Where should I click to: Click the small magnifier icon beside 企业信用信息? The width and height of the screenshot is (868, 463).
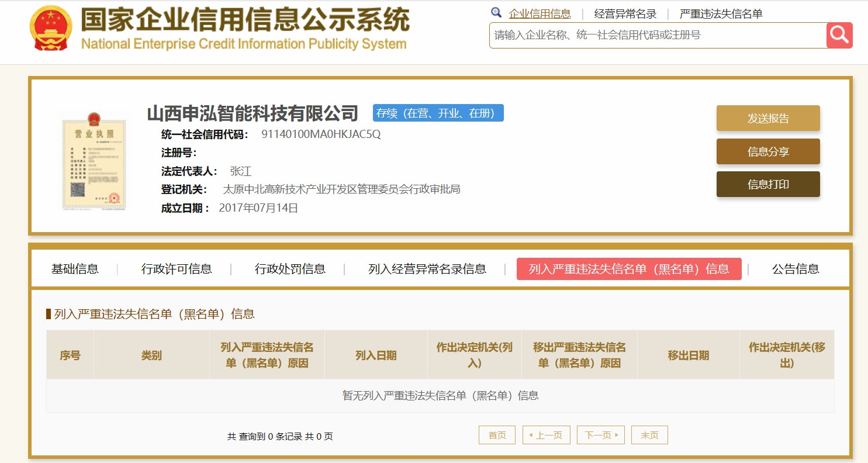point(496,13)
